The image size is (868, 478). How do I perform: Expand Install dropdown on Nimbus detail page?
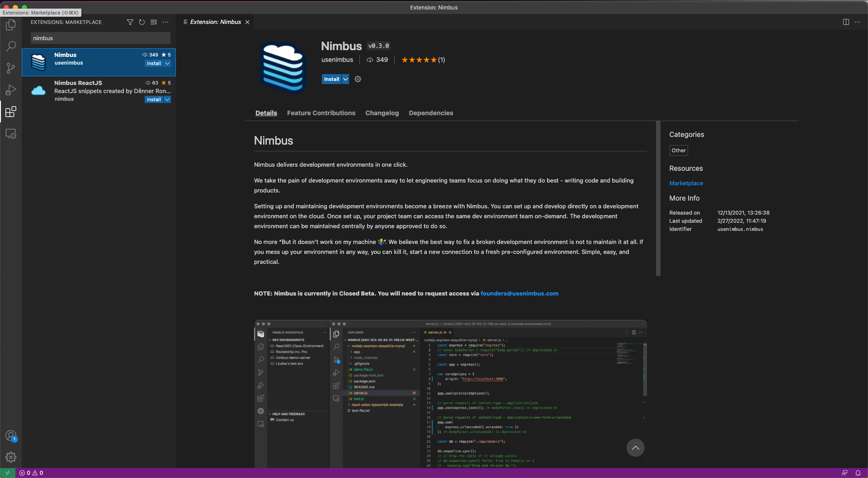click(x=345, y=79)
